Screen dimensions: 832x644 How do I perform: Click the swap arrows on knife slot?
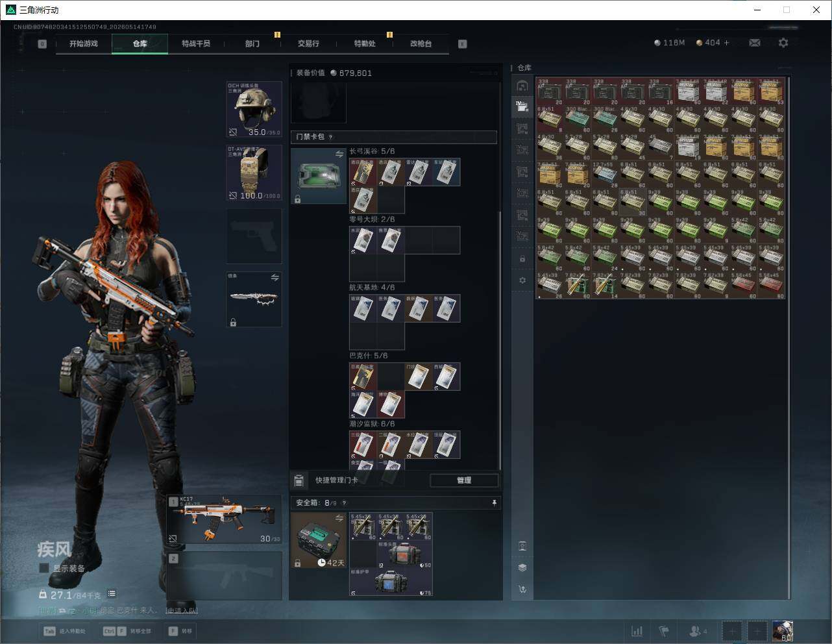[275, 277]
